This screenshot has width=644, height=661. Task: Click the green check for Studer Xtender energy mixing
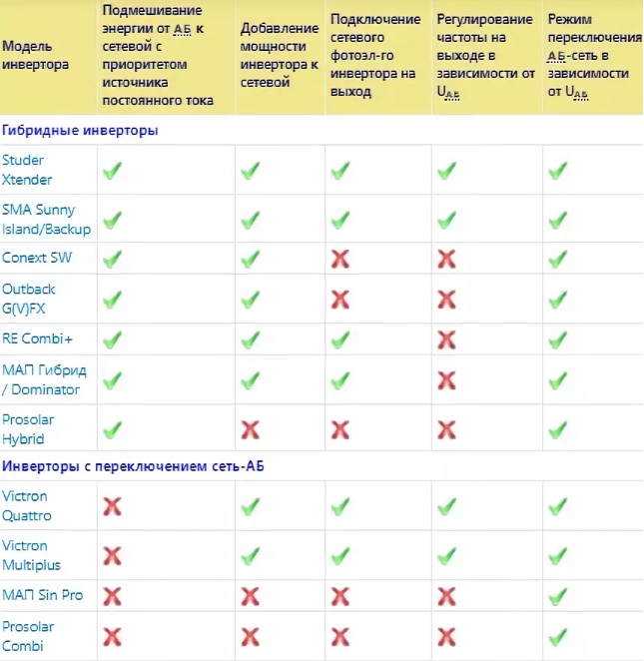pyautogui.click(x=112, y=171)
